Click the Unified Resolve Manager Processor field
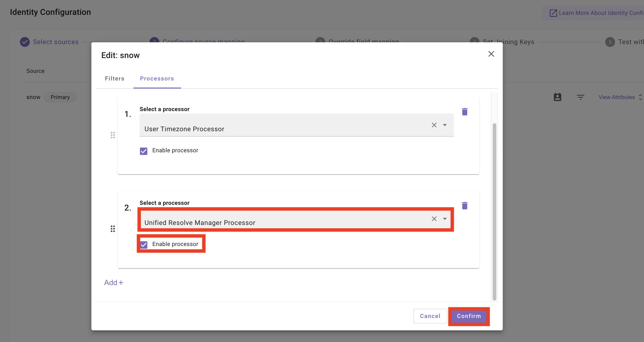 pos(296,219)
